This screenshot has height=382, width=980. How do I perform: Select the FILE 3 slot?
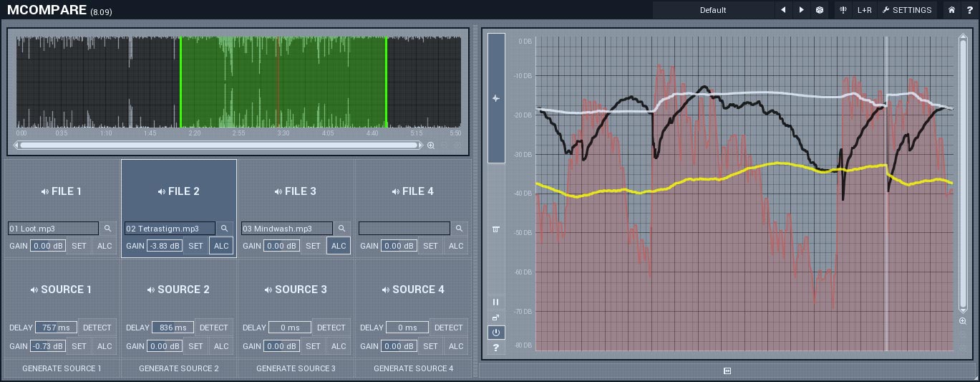click(x=296, y=191)
